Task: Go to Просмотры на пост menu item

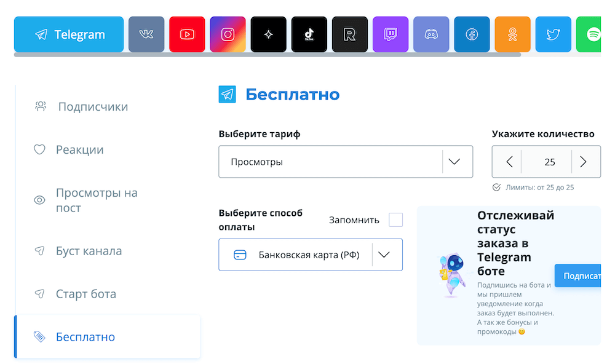Action: click(106, 200)
